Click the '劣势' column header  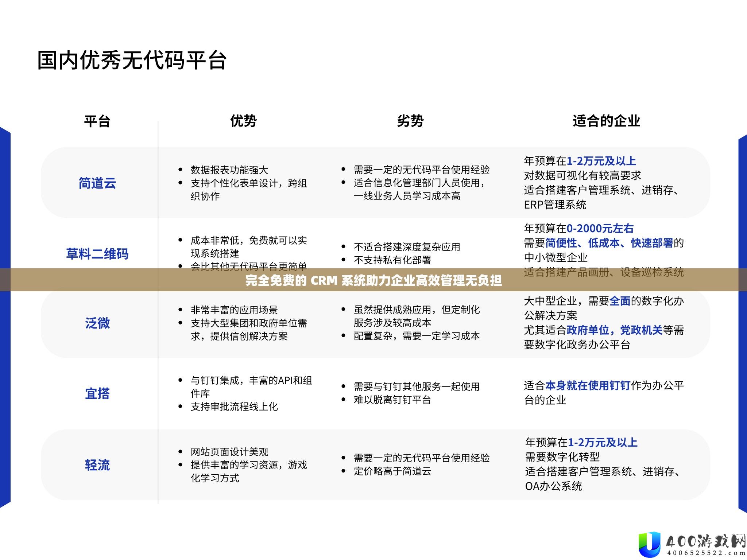410,121
